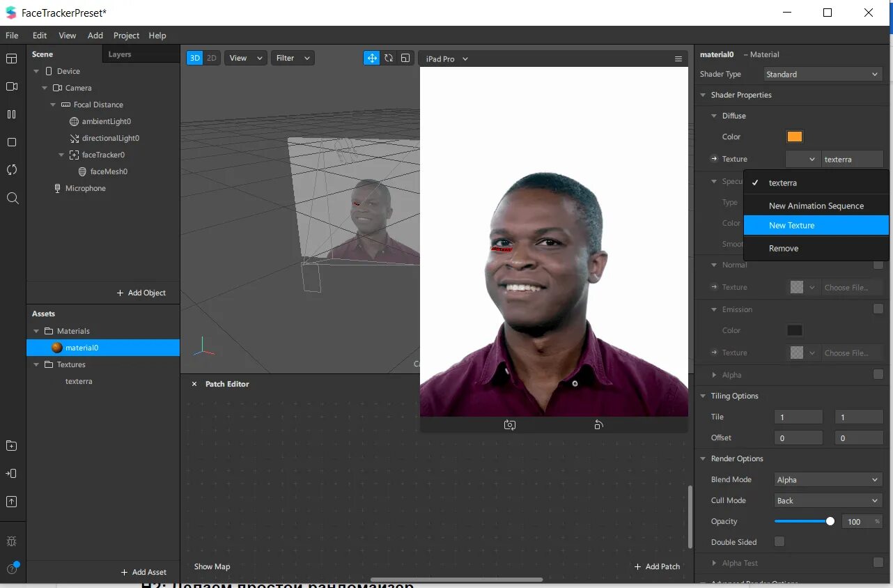Open the help question mark icon
Viewport: 893px width, 588px height.
12,568
